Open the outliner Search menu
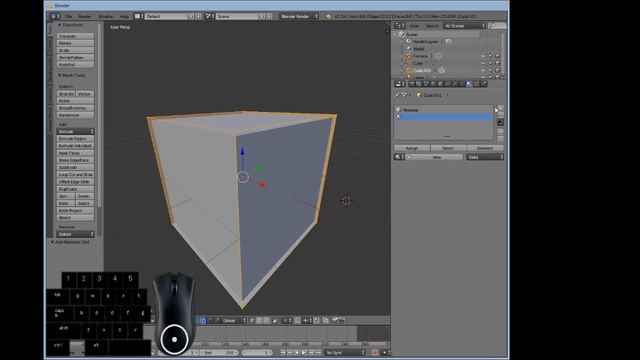Image resolution: width=640 pixels, height=360 pixels. tap(432, 26)
